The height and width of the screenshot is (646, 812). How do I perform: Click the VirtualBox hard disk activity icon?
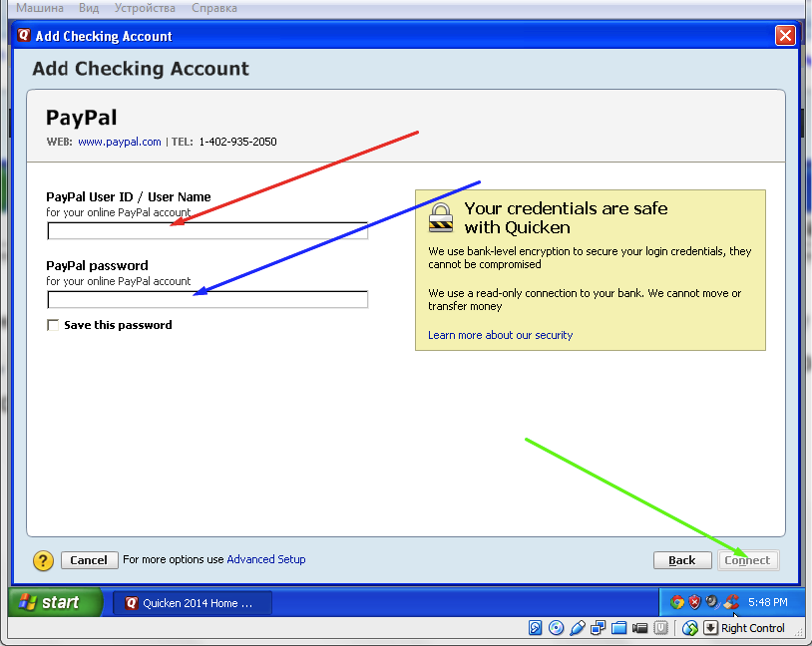535,628
